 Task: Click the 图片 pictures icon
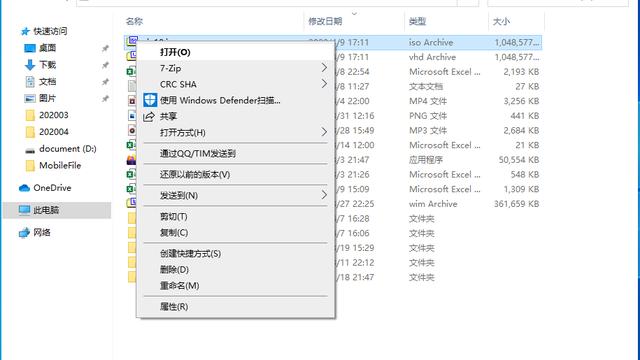click(x=30, y=98)
